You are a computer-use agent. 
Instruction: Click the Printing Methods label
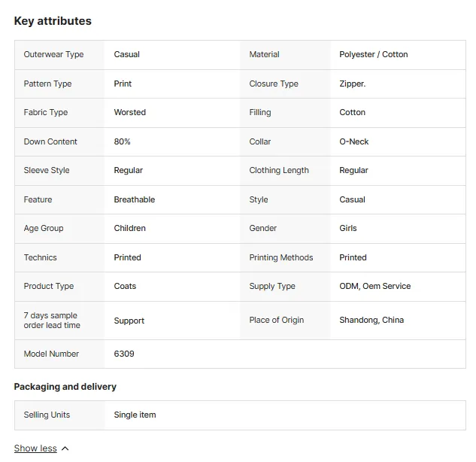pos(280,257)
